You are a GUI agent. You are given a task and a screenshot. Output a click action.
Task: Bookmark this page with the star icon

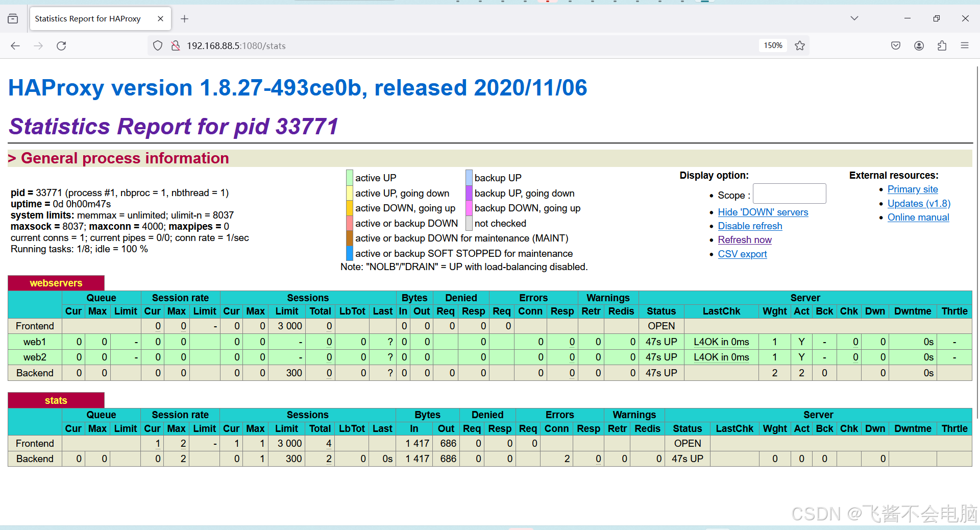pos(800,46)
